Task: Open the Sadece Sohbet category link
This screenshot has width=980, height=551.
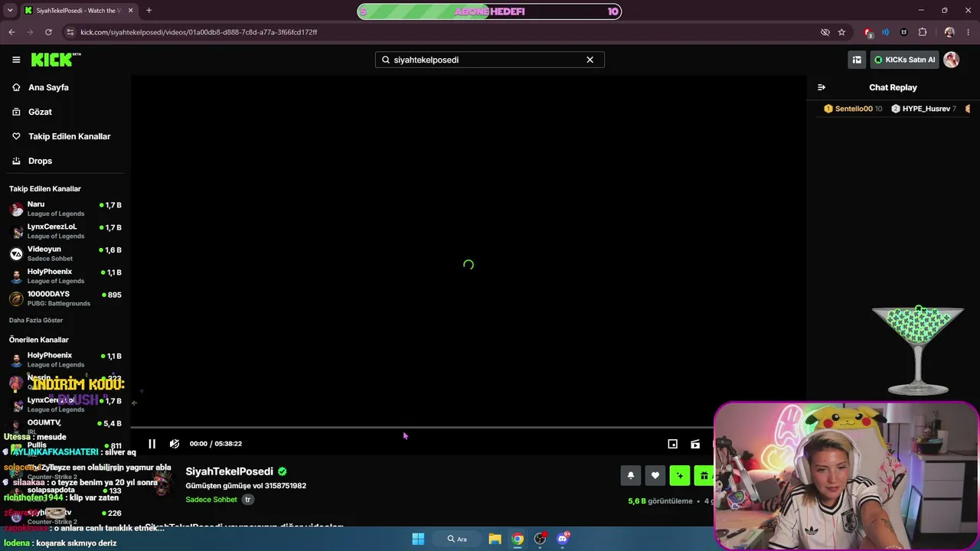Action: pyautogui.click(x=211, y=500)
